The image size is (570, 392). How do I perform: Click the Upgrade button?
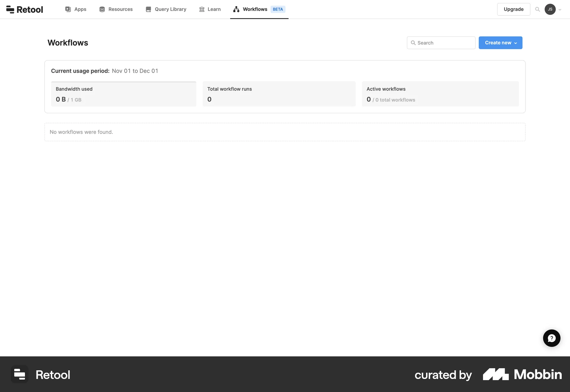(513, 9)
